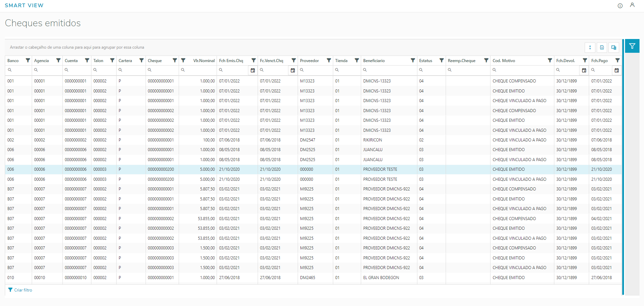Sort by the Banco column header
The width and height of the screenshot is (644, 306).
(13, 61)
